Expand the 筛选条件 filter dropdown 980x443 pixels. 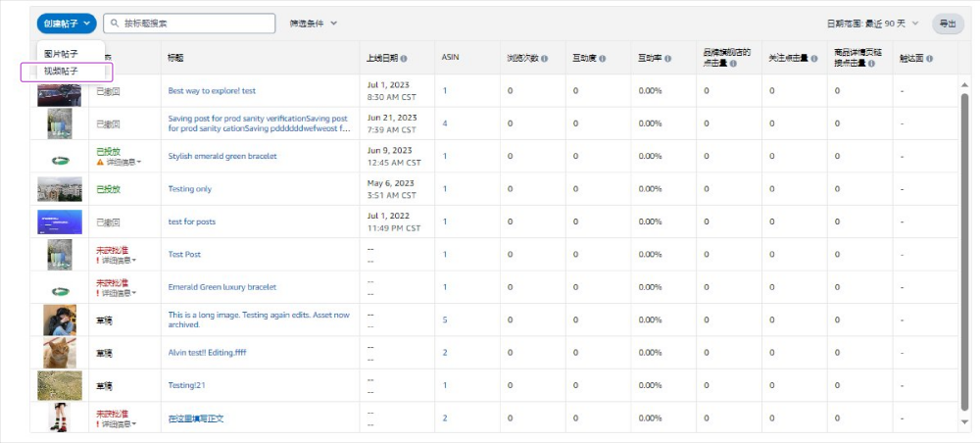[x=314, y=24]
